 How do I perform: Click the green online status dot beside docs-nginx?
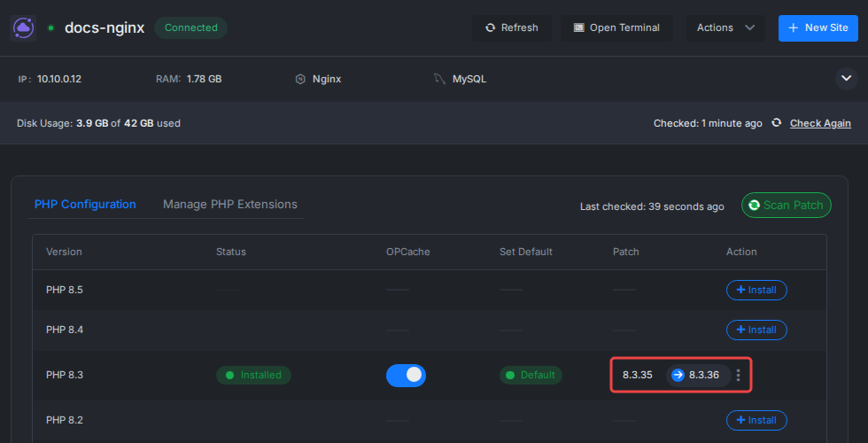point(51,27)
